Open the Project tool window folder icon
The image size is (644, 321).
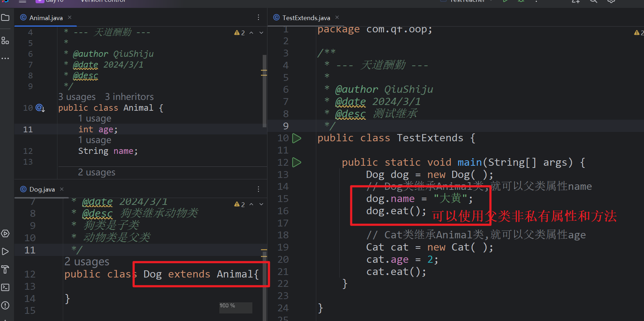pyautogui.click(x=5, y=18)
